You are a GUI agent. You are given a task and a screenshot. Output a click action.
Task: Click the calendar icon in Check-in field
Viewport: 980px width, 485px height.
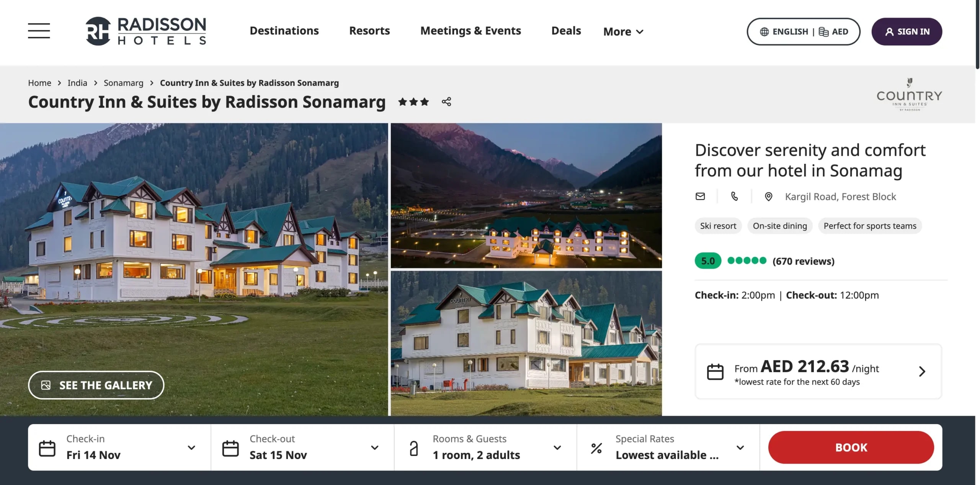47,448
